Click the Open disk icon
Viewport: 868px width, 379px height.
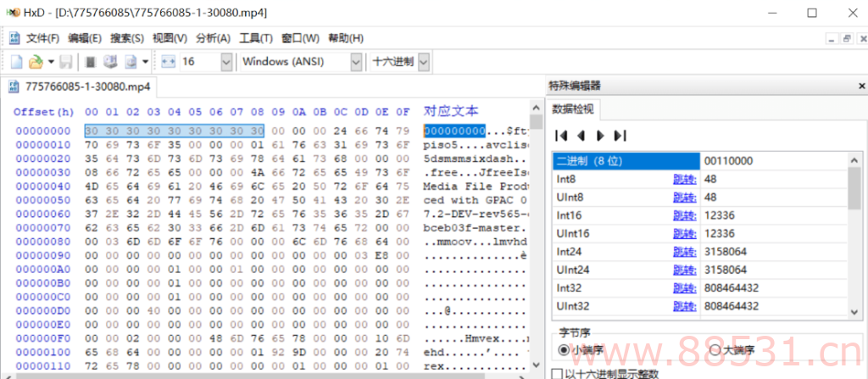109,62
